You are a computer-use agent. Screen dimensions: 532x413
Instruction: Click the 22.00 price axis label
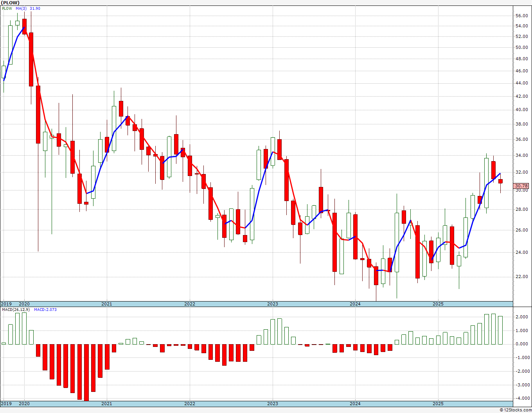(521, 277)
